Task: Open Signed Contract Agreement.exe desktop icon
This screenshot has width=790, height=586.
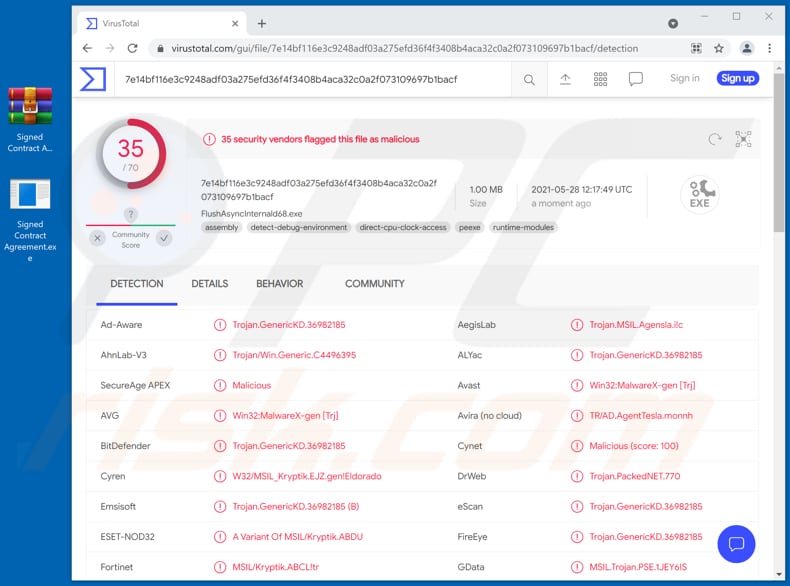Action: point(30,220)
